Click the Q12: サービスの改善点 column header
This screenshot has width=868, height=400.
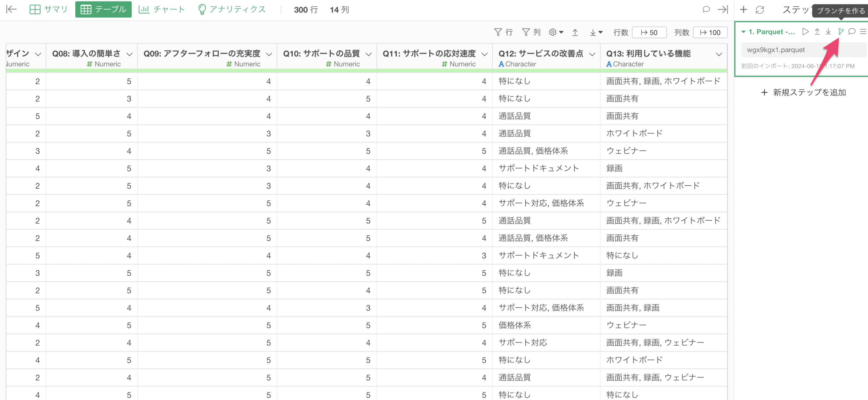540,53
